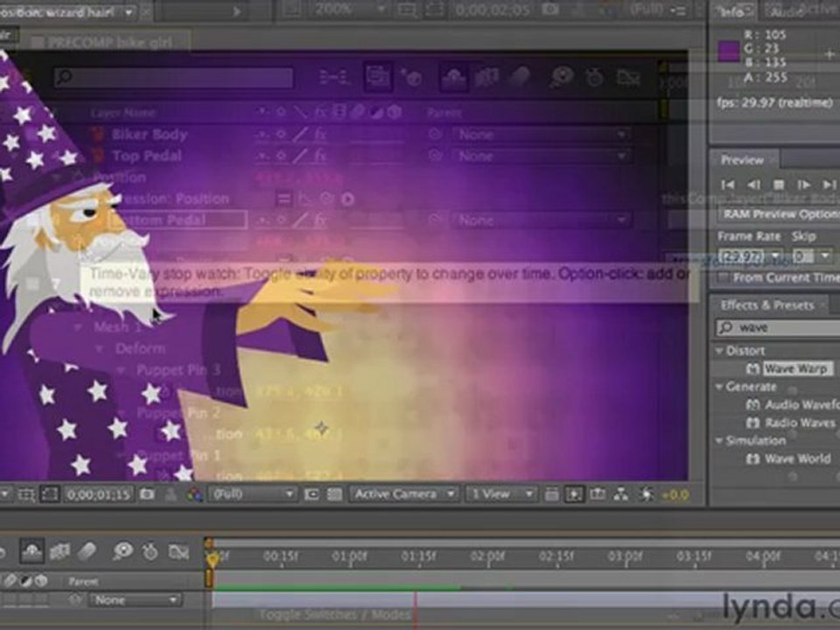Select the Wave World effect

pos(797,458)
